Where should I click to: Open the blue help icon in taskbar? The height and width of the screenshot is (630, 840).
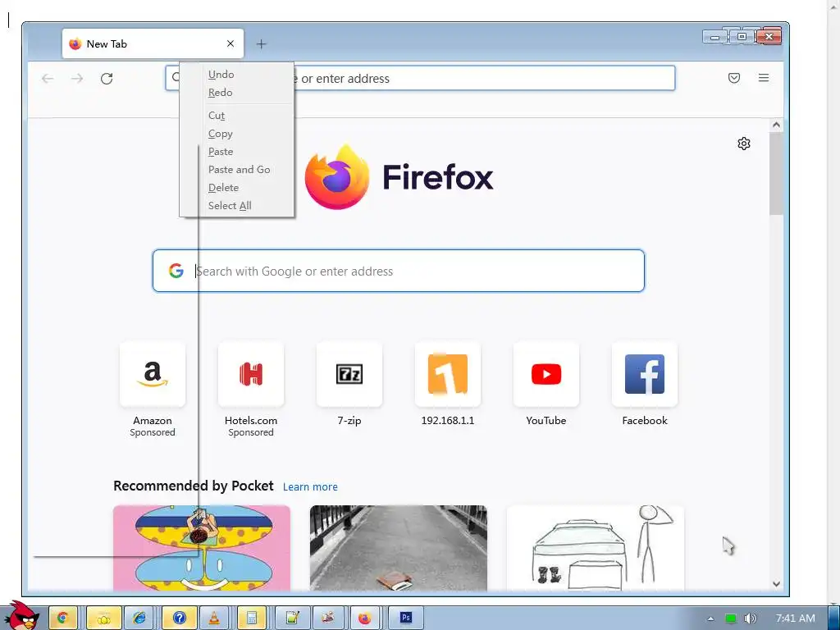(x=179, y=619)
